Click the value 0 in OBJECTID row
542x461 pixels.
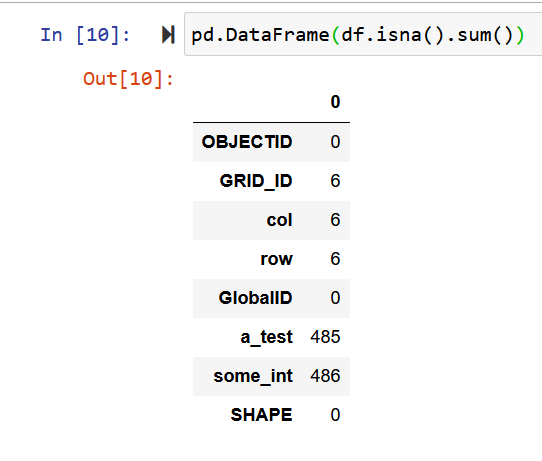335,142
